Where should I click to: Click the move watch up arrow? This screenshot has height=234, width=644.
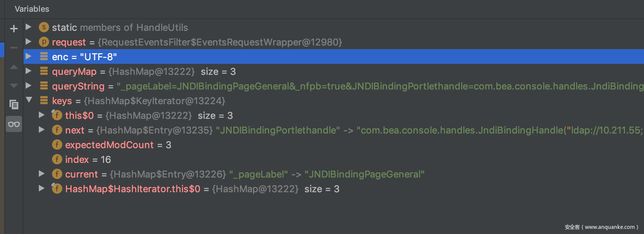pyautogui.click(x=14, y=67)
